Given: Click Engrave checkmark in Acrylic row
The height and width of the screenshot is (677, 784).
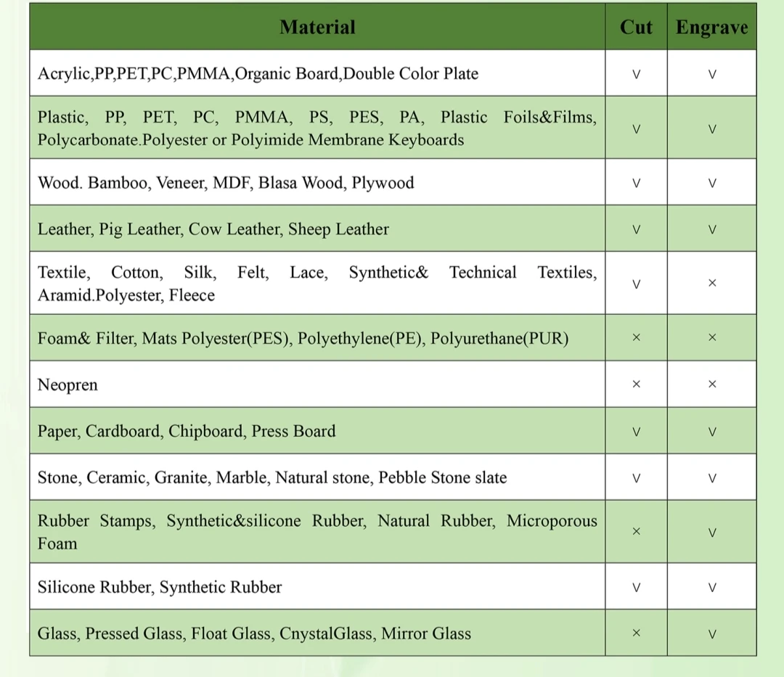Looking at the screenshot, I should [712, 75].
